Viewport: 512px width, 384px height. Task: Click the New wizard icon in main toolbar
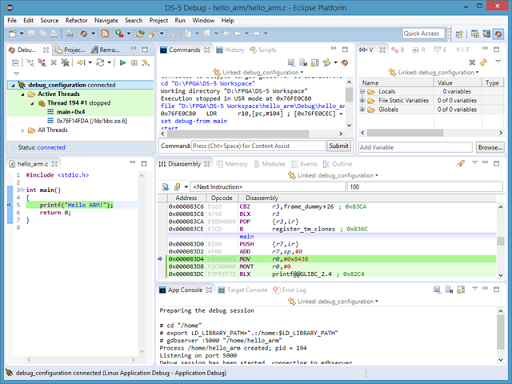(x=13, y=34)
